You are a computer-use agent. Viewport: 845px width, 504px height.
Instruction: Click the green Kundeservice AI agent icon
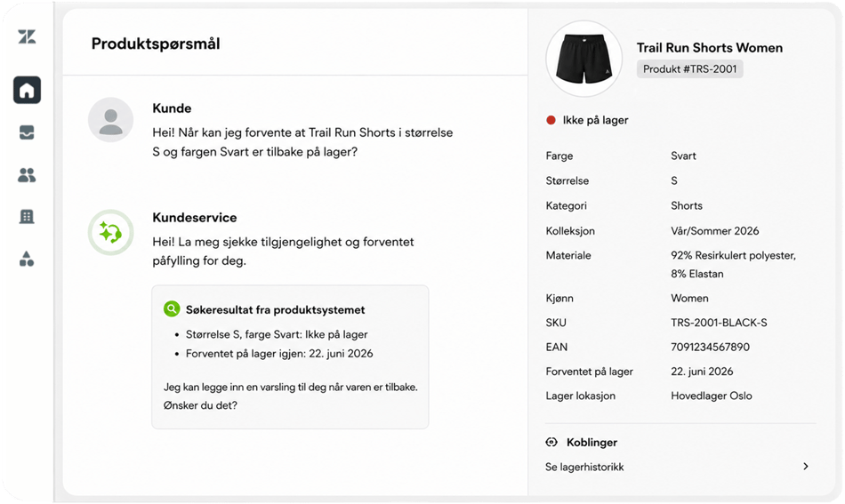tap(111, 233)
